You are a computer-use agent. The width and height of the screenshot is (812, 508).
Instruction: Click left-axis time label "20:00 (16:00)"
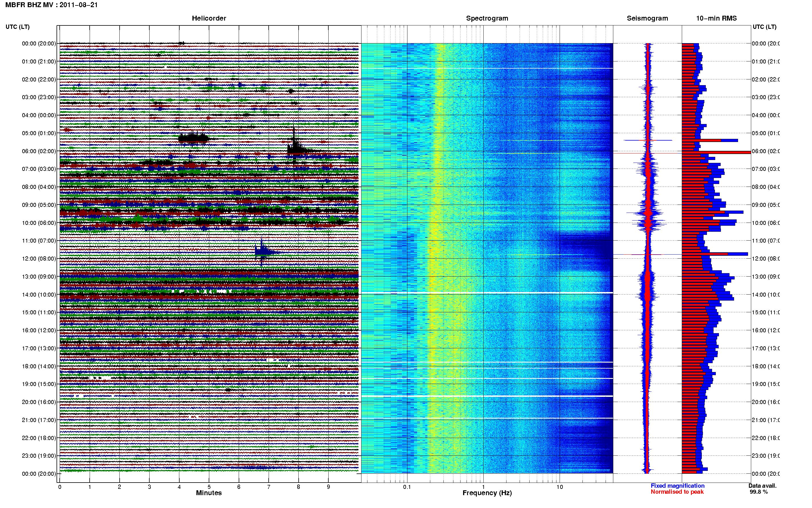coord(39,402)
